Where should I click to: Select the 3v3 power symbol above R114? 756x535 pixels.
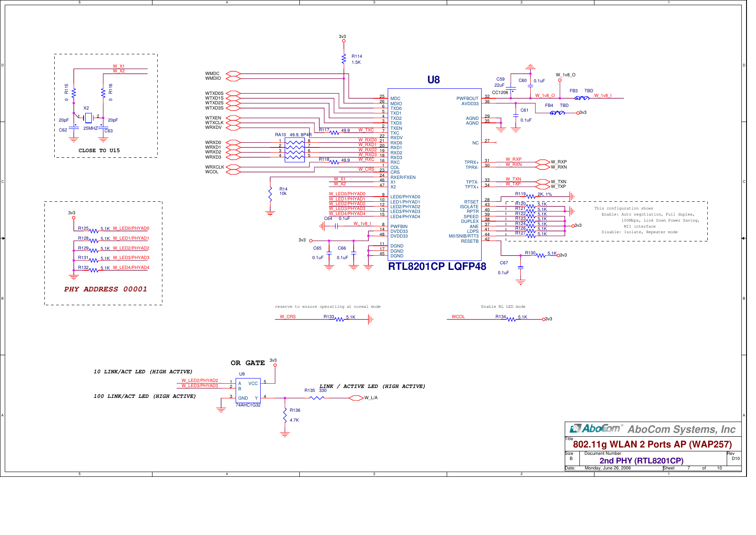coord(344,41)
